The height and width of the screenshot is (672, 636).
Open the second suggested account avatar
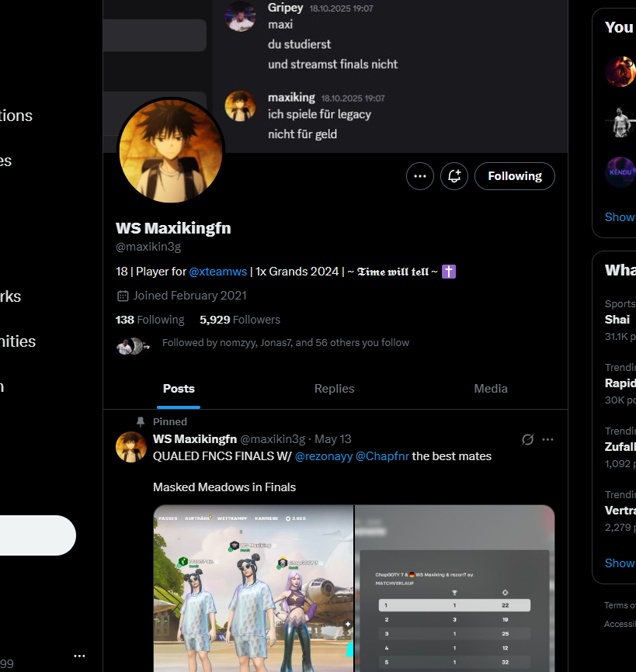tap(620, 122)
